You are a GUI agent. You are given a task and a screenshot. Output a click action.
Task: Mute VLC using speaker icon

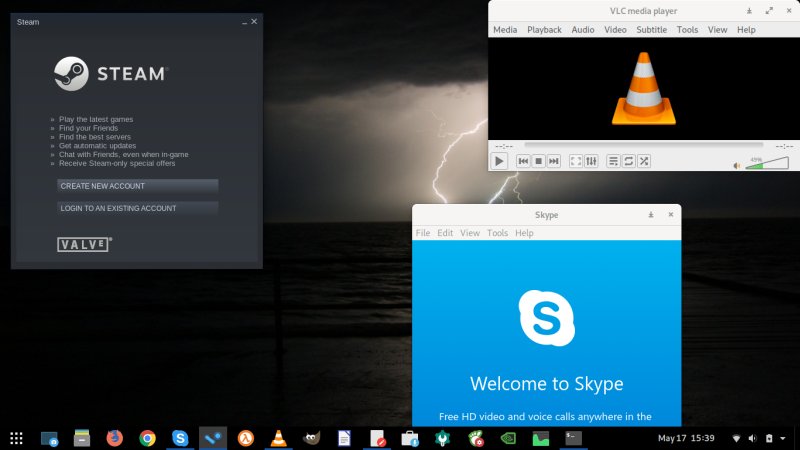pos(737,165)
